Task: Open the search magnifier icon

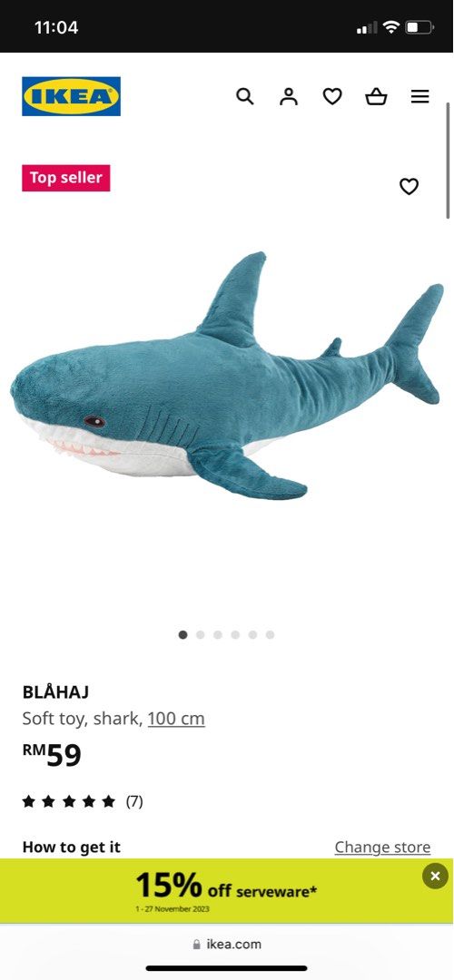Action: click(244, 96)
